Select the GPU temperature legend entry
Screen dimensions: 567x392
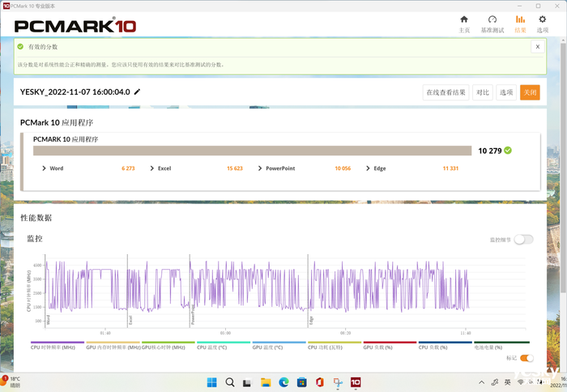click(279, 345)
